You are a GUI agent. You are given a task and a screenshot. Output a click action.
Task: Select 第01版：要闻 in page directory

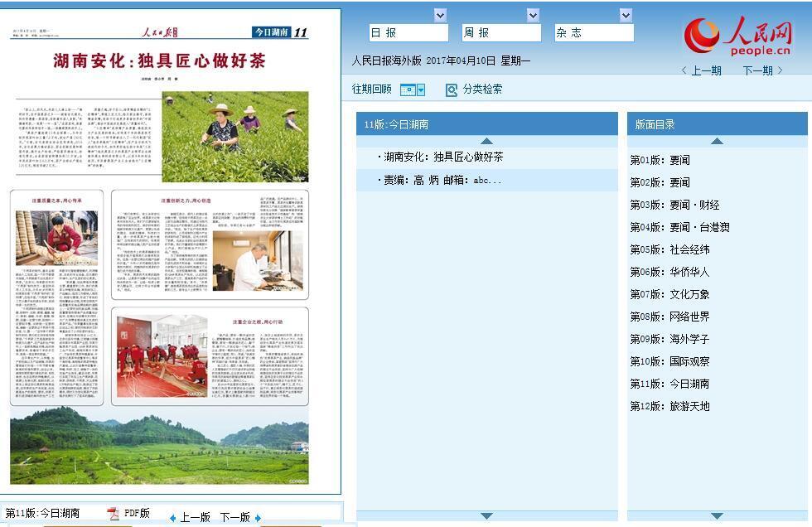[660, 160]
